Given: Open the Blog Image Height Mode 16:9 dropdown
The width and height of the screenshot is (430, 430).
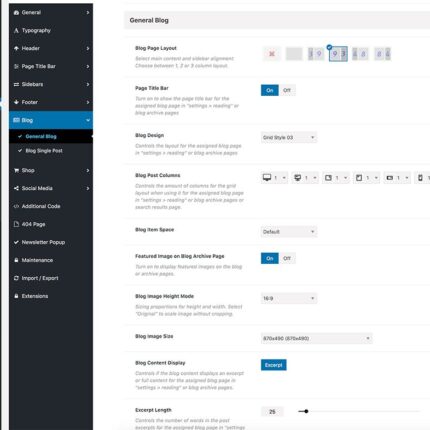Looking at the screenshot, I should (x=289, y=298).
